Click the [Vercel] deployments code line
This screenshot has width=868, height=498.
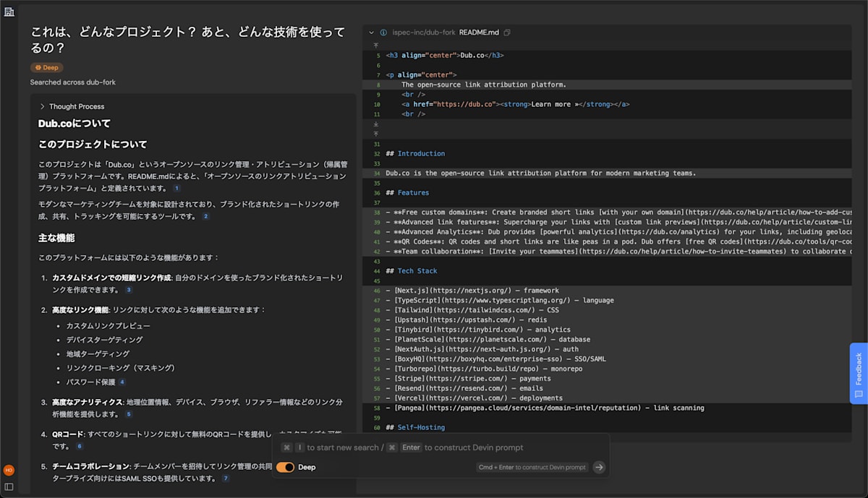pyautogui.click(x=474, y=398)
